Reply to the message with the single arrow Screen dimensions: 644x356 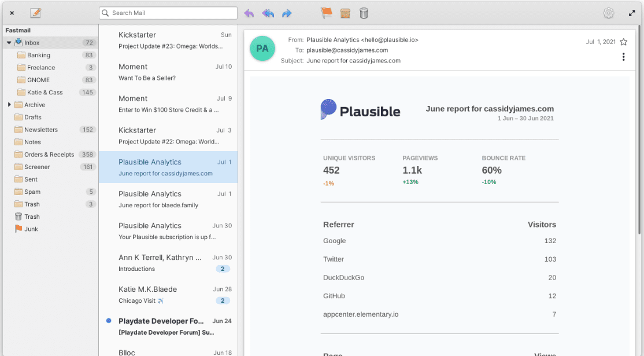[x=249, y=13]
